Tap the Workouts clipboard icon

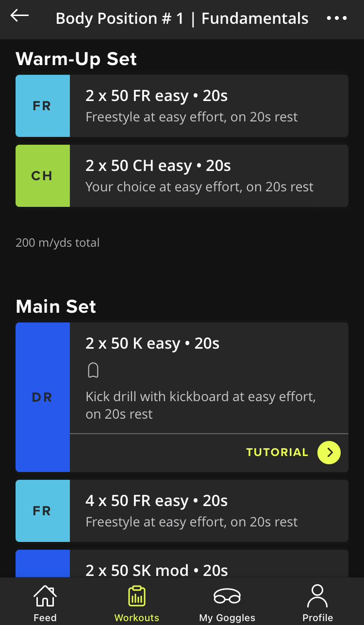point(137,596)
